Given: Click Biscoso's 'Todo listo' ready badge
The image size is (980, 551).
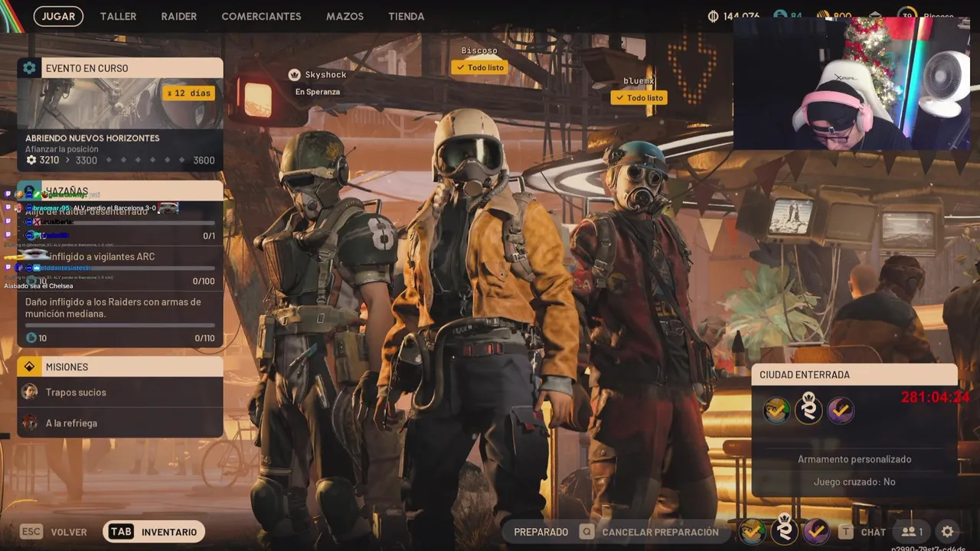Looking at the screenshot, I should point(480,67).
